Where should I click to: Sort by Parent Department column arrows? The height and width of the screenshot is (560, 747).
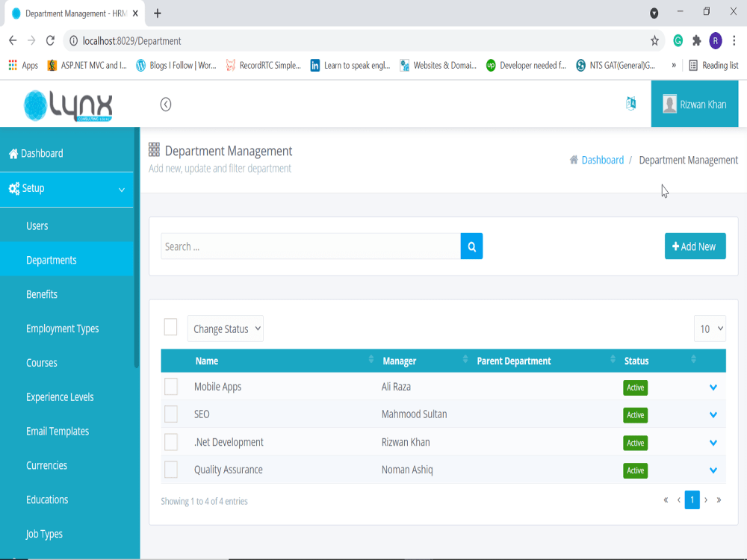pyautogui.click(x=613, y=360)
